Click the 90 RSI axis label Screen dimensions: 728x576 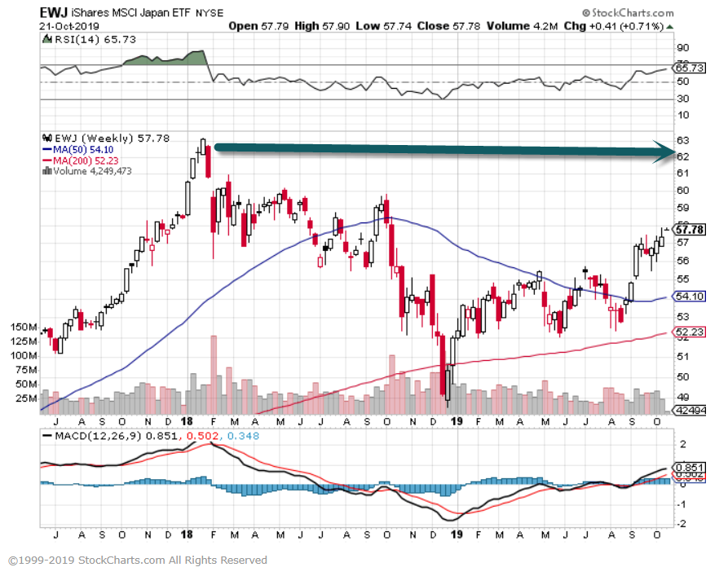coord(683,48)
